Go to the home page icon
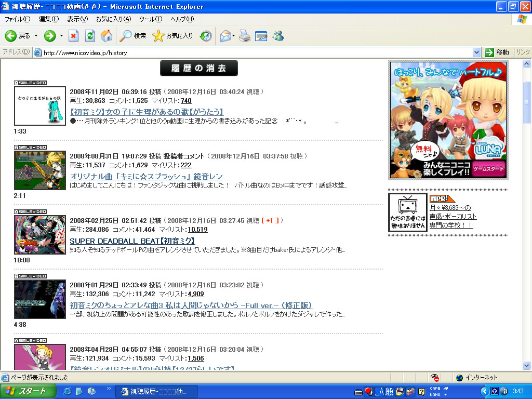Screen dimensions: 532x399 tap(106, 36)
